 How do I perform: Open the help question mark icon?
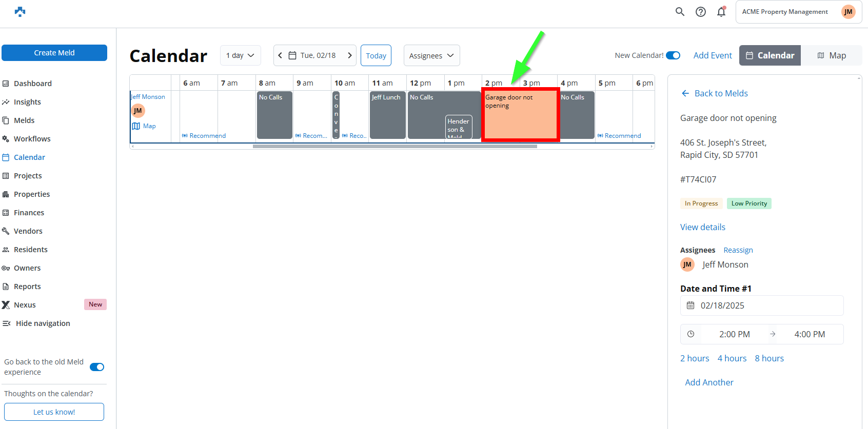[701, 12]
